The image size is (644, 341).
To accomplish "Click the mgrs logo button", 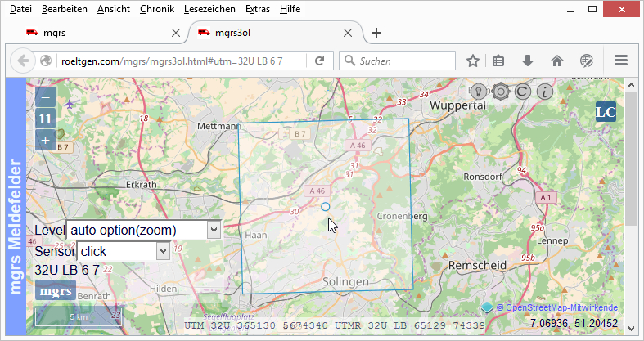I will [x=56, y=290].
